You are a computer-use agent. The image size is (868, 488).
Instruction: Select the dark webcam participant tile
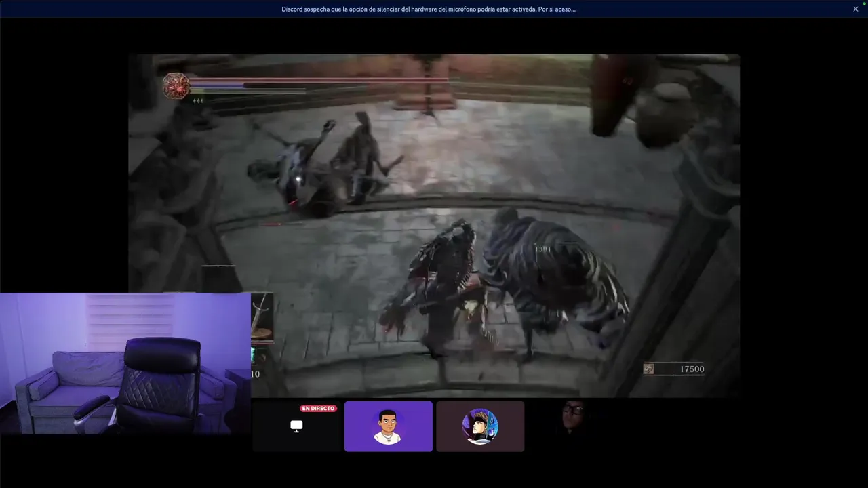click(x=572, y=426)
